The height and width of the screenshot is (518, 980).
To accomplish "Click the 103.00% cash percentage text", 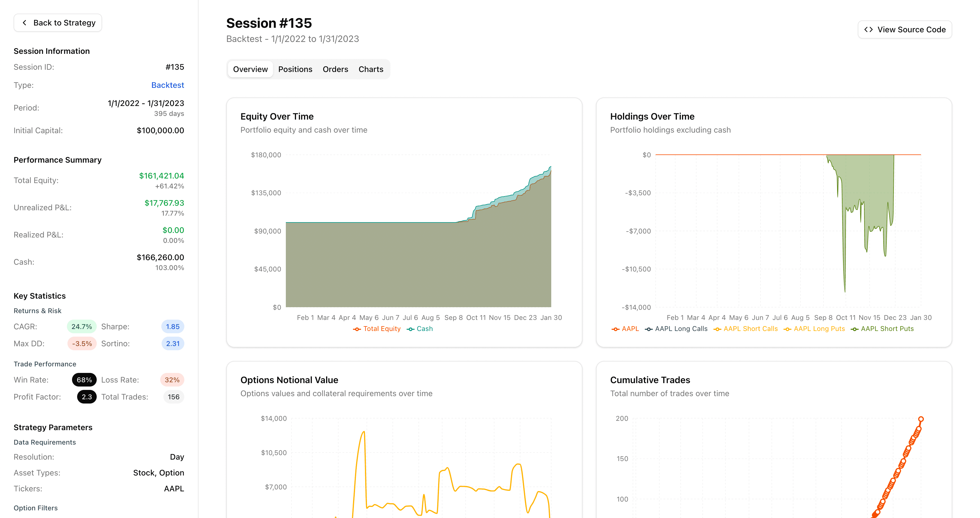I will [x=169, y=268].
